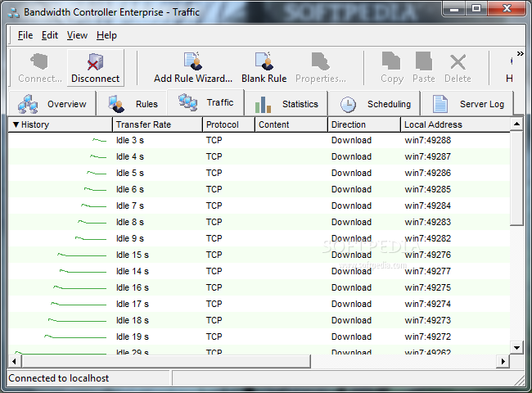
Task: Switch to the Overview tab
Action: (x=52, y=104)
